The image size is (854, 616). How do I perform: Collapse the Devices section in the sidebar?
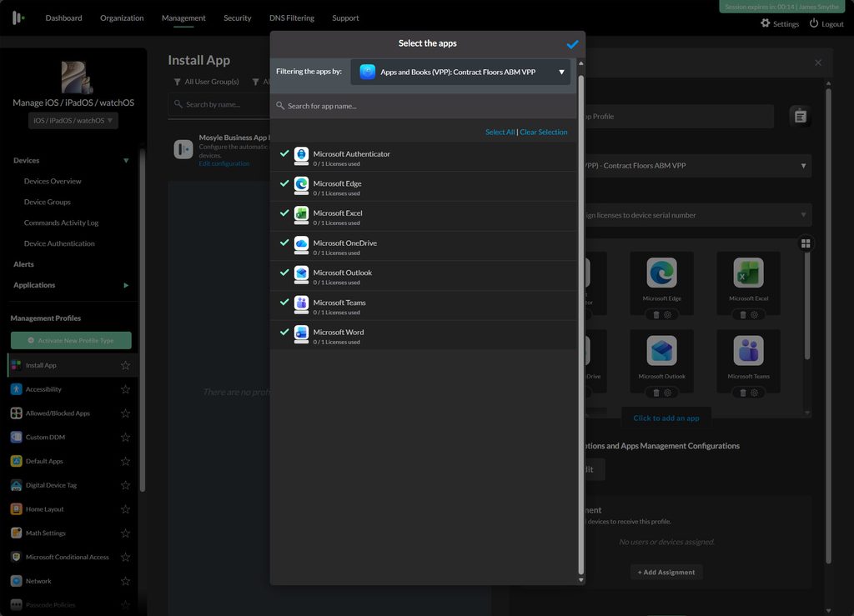(126, 161)
